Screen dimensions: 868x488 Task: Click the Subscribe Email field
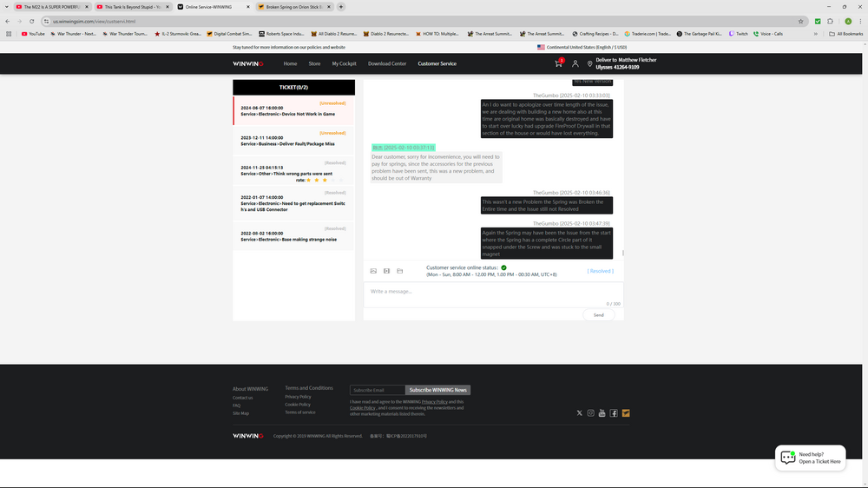[x=378, y=390]
